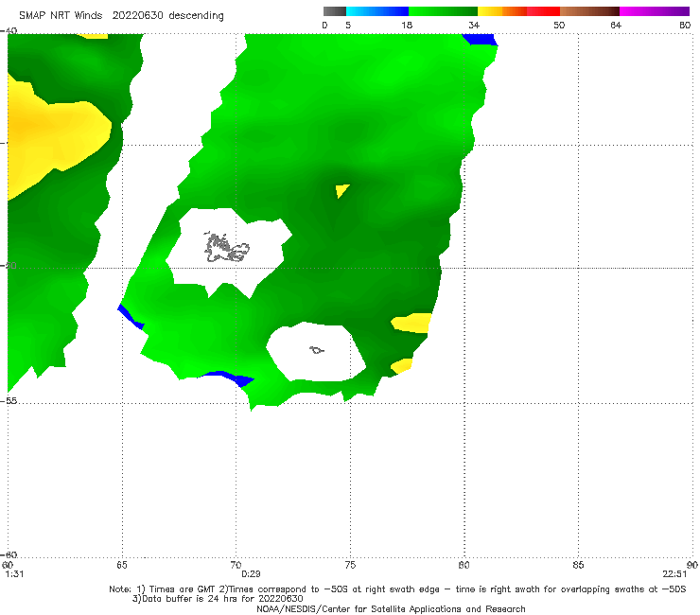
Task: Click the color bar scale label 50
Action: 559,25
